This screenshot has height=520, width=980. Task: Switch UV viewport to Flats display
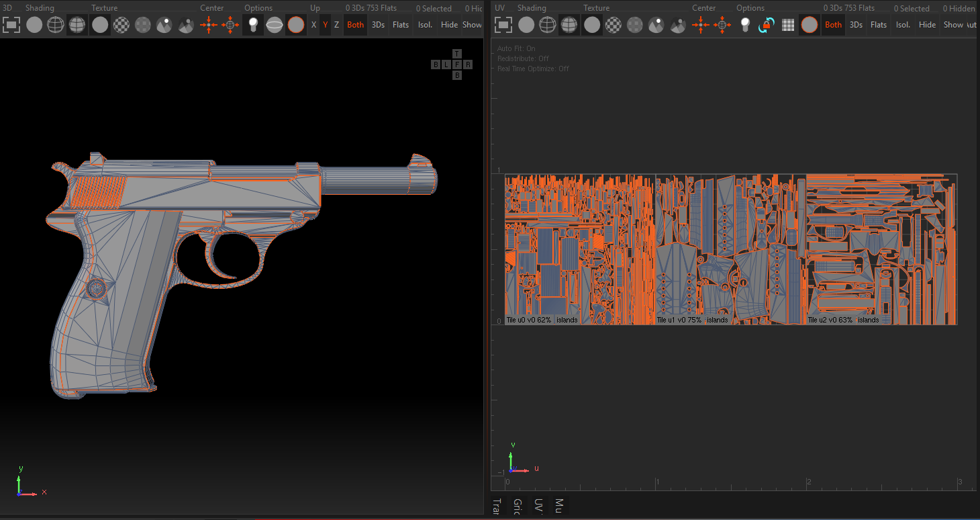pyautogui.click(x=878, y=25)
